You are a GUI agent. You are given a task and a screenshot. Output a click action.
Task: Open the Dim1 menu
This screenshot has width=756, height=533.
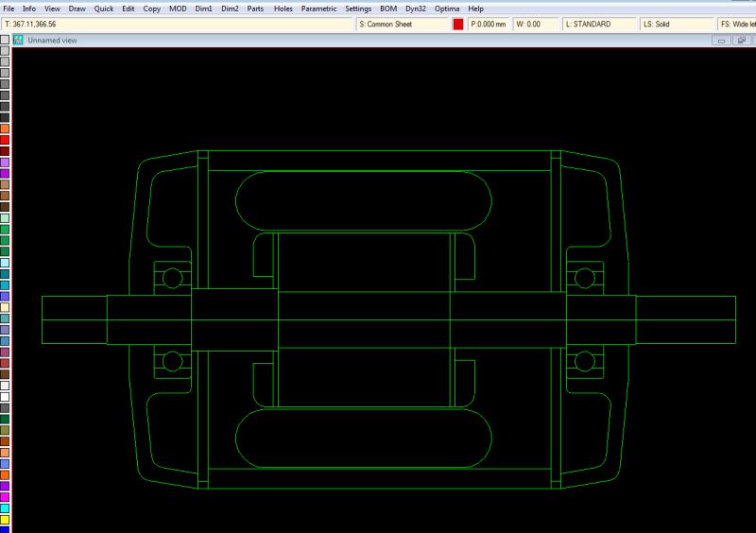tap(203, 9)
